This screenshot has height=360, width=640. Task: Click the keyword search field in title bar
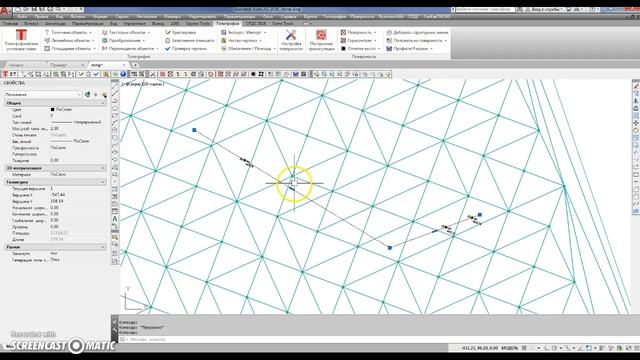coord(485,9)
